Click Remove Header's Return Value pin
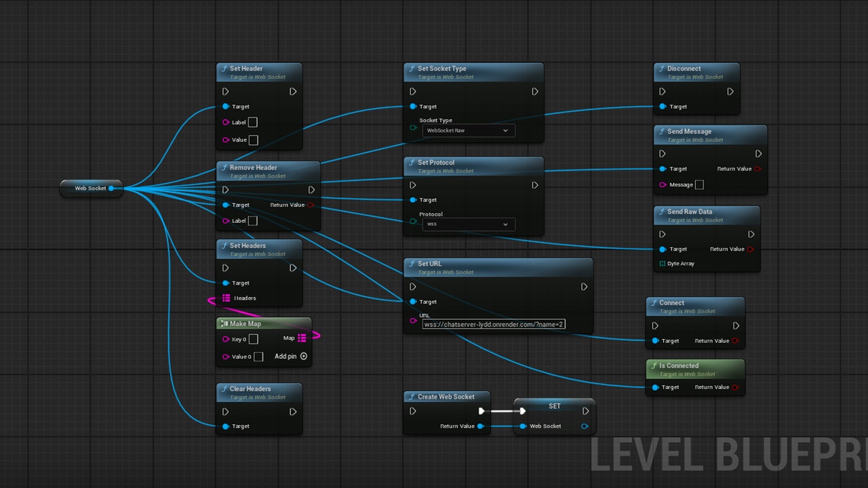The image size is (868, 488). [x=311, y=205]
